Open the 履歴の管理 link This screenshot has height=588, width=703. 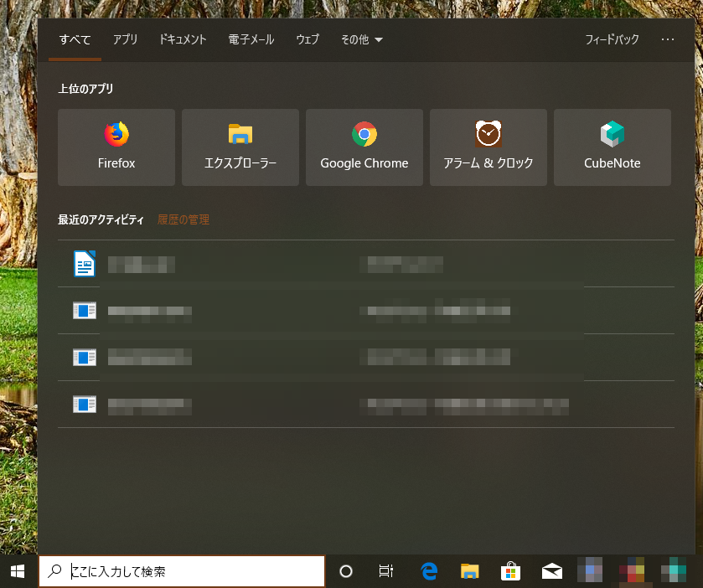tap(184, 219)
